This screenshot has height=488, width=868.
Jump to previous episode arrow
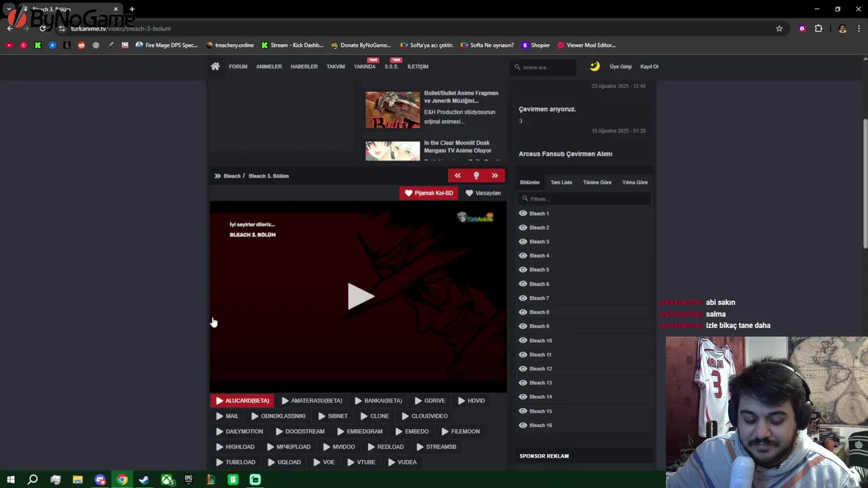457,176
